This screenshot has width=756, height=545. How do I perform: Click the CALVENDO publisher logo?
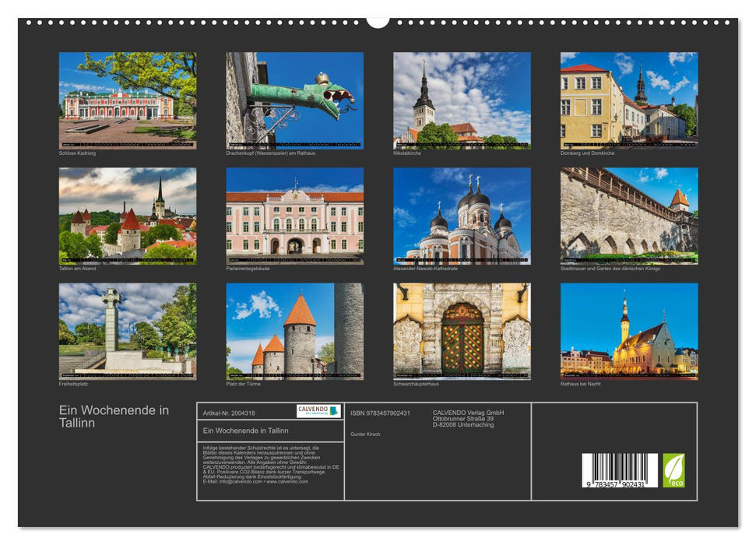[x=318, y=411]
